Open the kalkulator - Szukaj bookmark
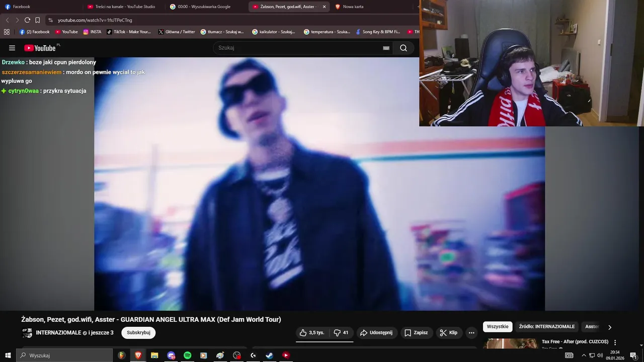 point(274,32)
